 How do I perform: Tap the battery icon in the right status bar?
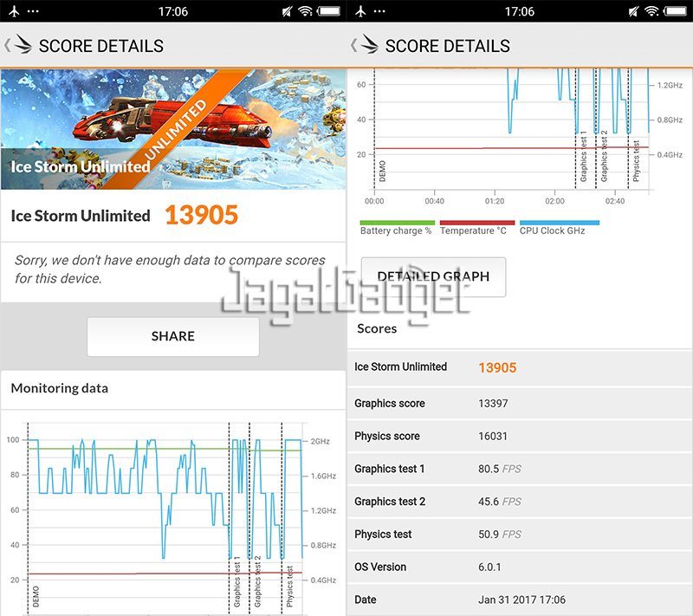pyautogui.click(x=676, y=11)
